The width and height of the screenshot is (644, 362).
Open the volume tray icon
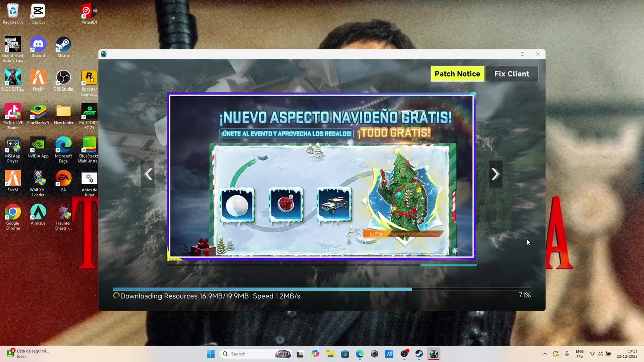[x=600, y=354]
